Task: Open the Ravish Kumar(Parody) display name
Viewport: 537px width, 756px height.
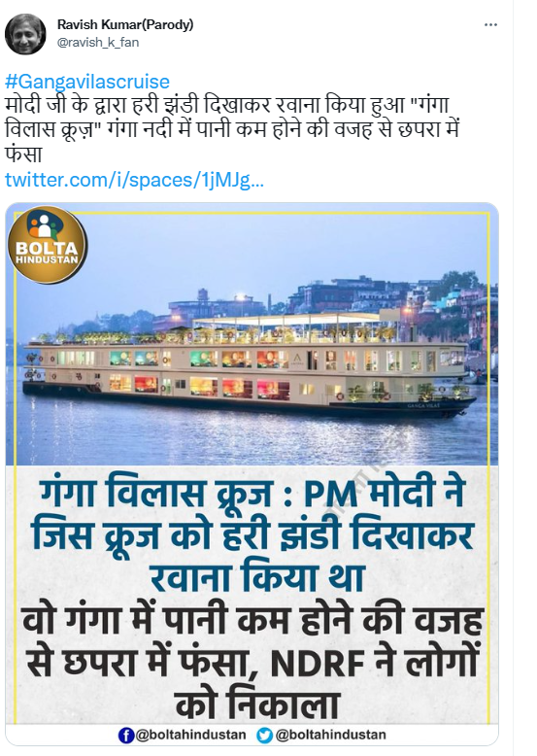Action: point(125,24)
